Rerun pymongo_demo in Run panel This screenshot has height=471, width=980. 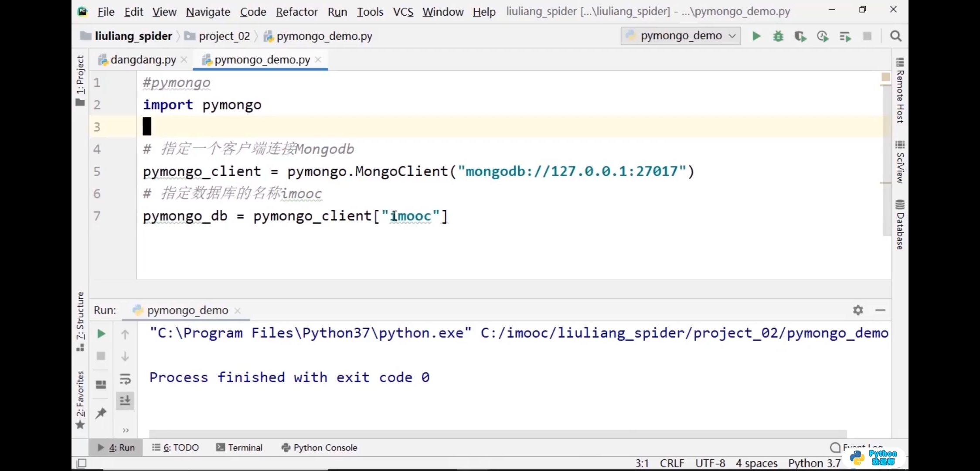101,334
